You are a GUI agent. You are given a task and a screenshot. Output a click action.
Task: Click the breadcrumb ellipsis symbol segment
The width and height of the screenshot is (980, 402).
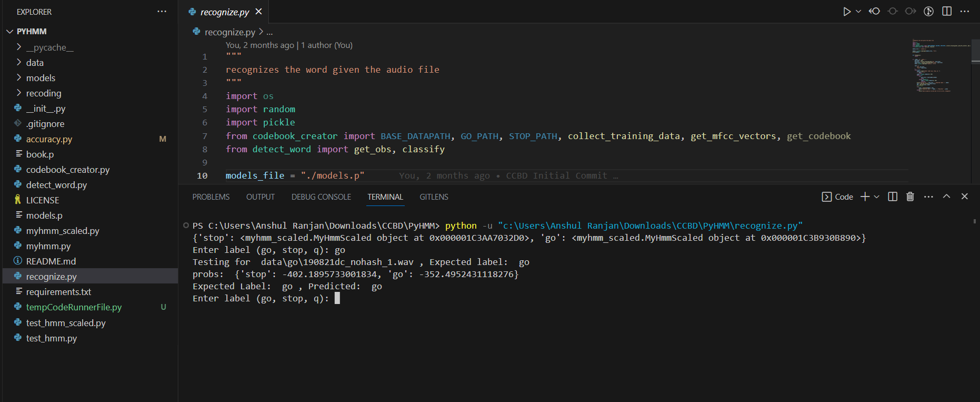coord(269,32)
